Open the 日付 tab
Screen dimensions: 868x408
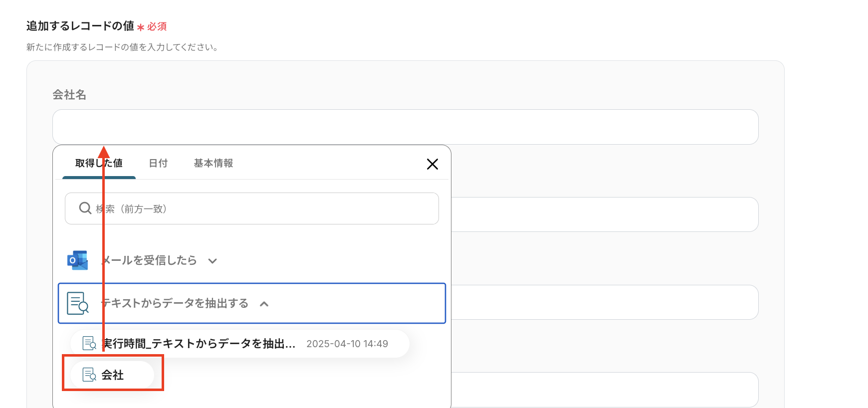point(158,163)
